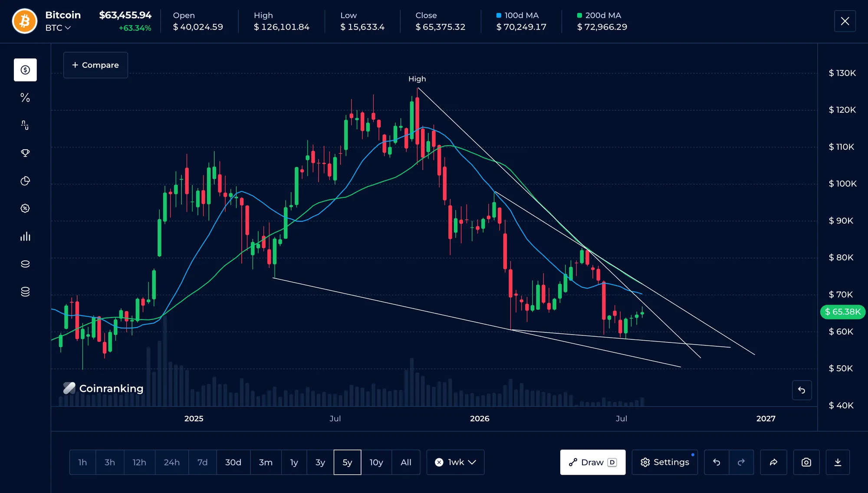Select the pie chart icon in sidebar
Screen dimensions: 868x493
tap(25, 181)
